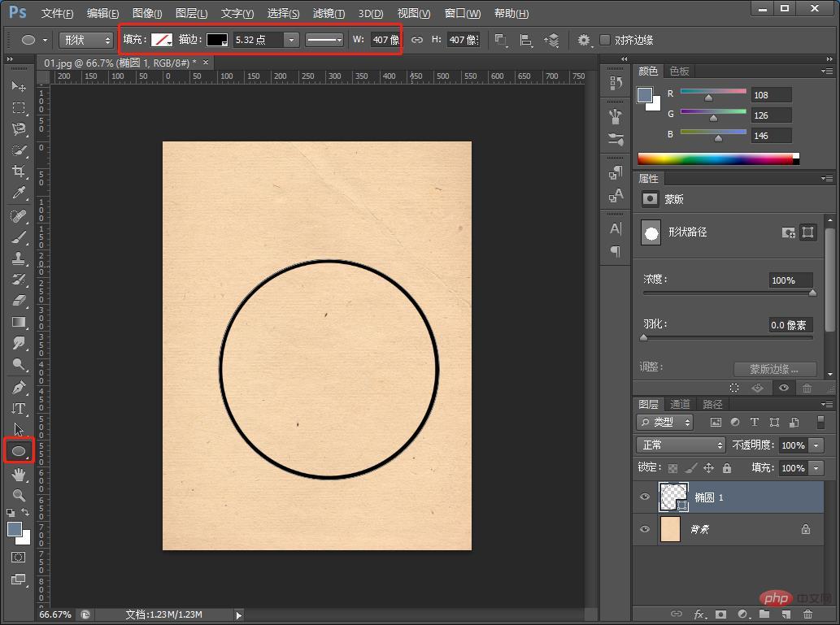
Task: Open the 类型 layer filter dropdown
Action: pyautogui.click(x=665, y=422)
